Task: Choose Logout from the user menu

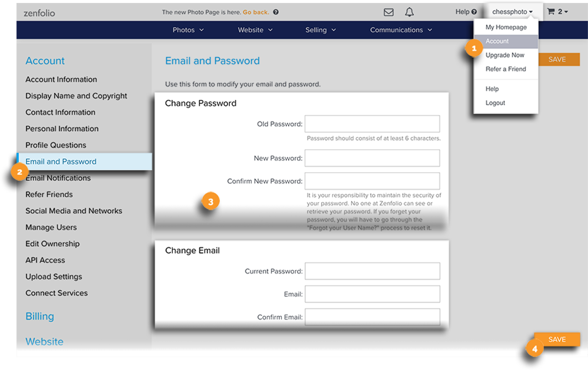Action: 495,103
